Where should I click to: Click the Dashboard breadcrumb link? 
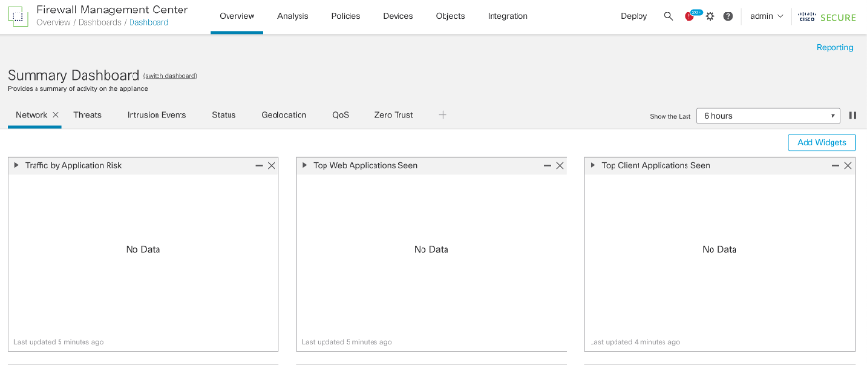(149, 23)
